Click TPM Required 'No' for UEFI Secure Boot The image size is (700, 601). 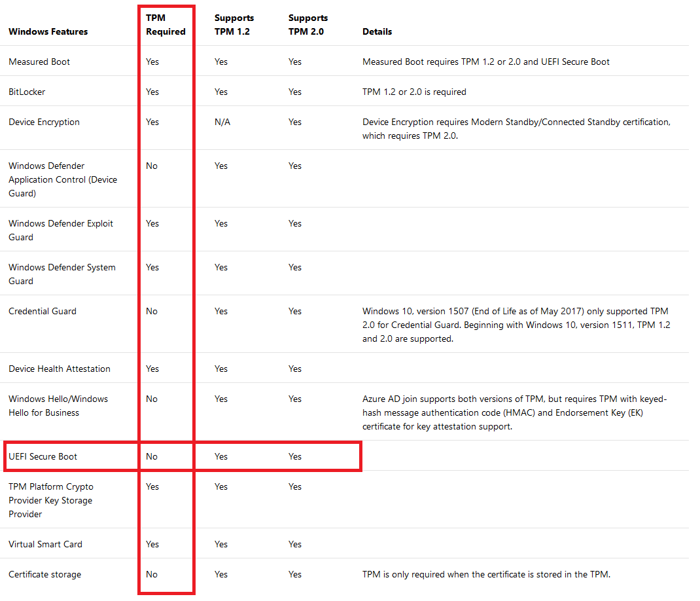(152, 456)
